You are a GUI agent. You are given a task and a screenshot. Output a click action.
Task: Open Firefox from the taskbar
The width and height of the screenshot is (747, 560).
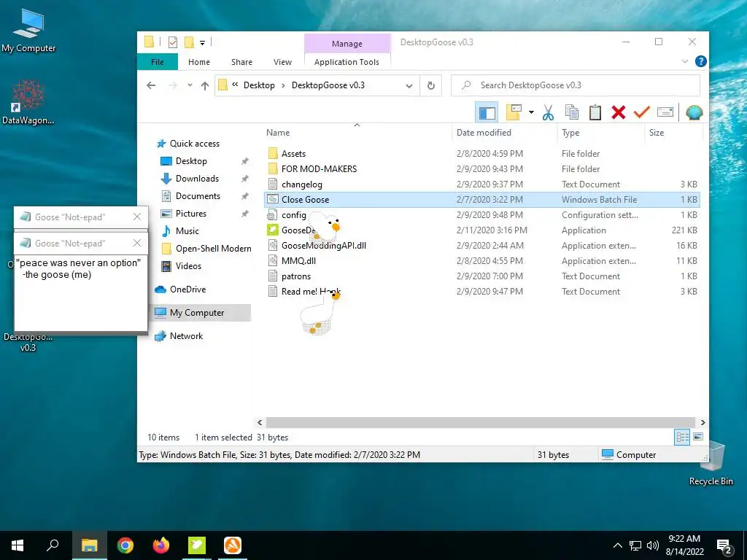[x=161, y=545]
